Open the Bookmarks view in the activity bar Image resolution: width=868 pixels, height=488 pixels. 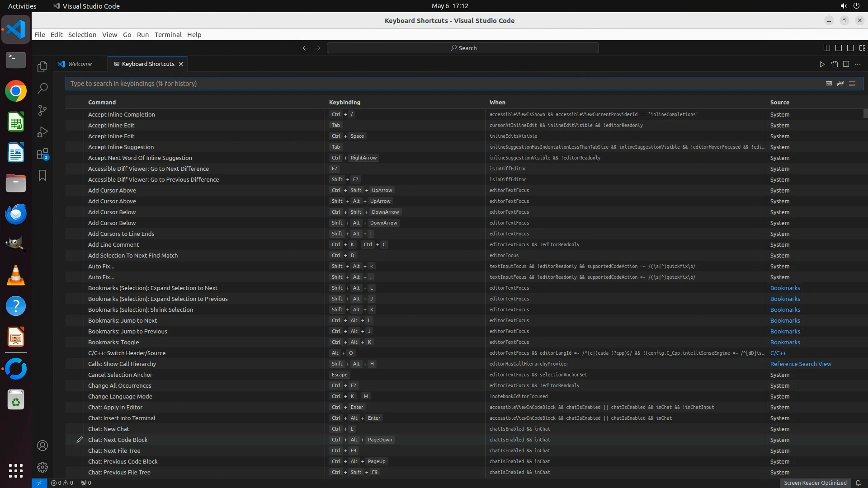(42, 175)
